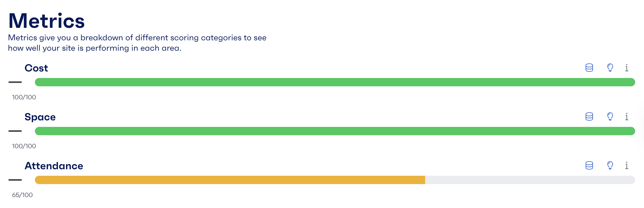This screenshot has height=208, width=644.
Task: Collapse the Cost metric row
Action: tap(15, 82)
